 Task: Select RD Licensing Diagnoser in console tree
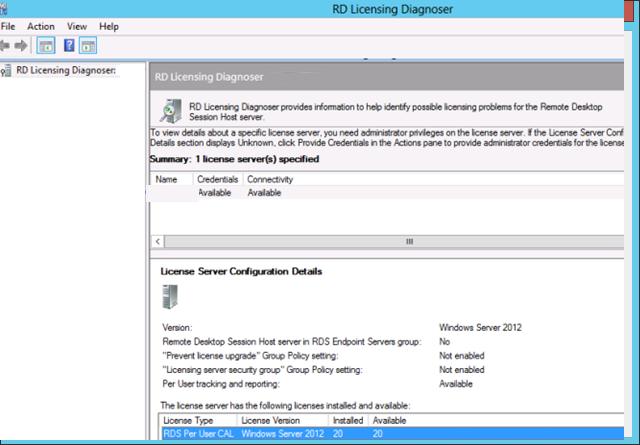pos(66,70)
